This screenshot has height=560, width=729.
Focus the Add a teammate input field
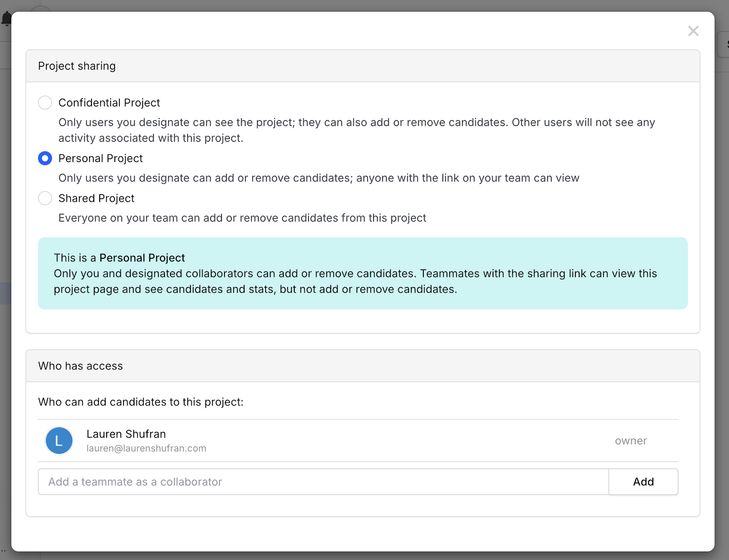323,482
